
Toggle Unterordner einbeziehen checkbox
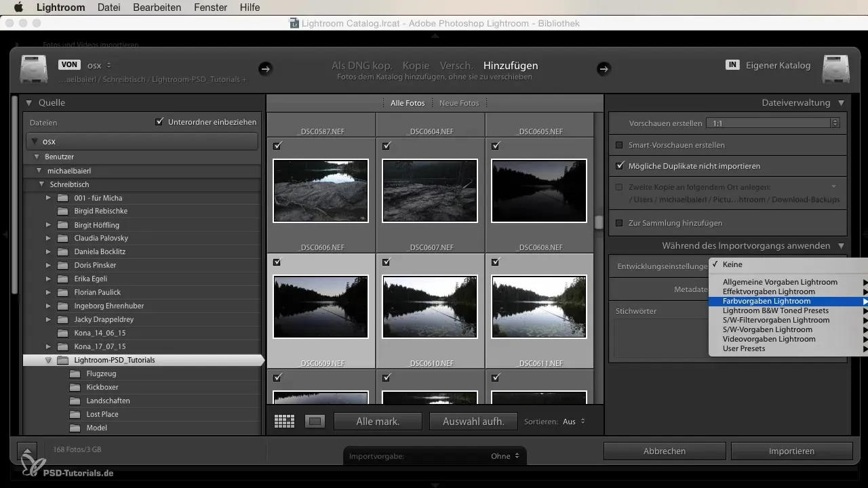point(159,122)
